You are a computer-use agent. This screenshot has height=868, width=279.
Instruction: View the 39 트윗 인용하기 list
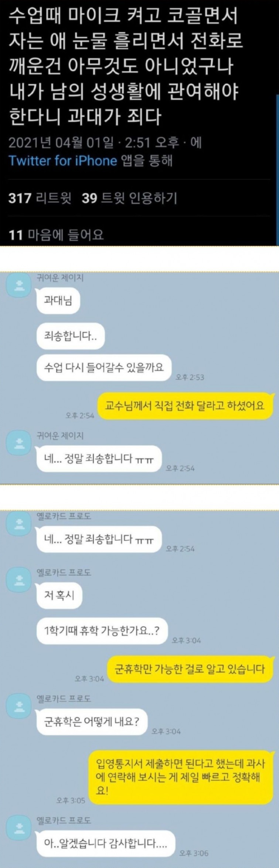point(129,199)
